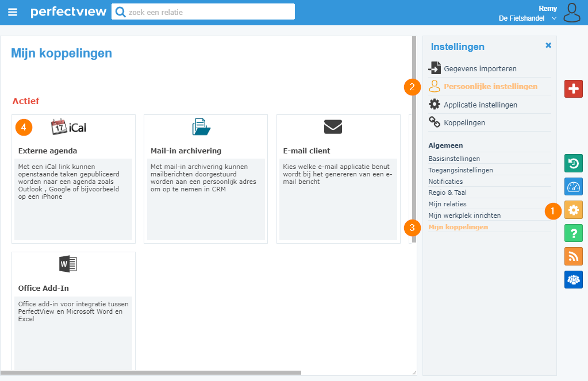Click the Office add-in description text
The image size is (588, 381).
[73, 311]
